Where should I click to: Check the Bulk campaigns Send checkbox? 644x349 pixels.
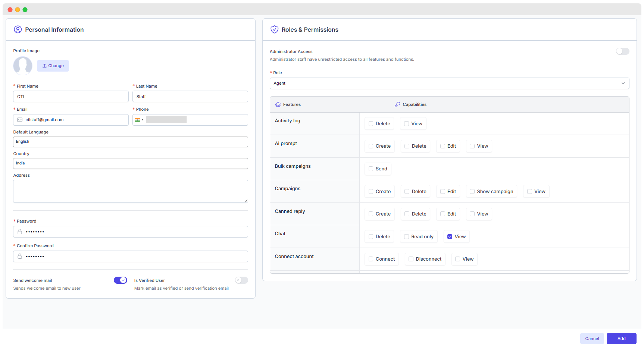[371, 169]
